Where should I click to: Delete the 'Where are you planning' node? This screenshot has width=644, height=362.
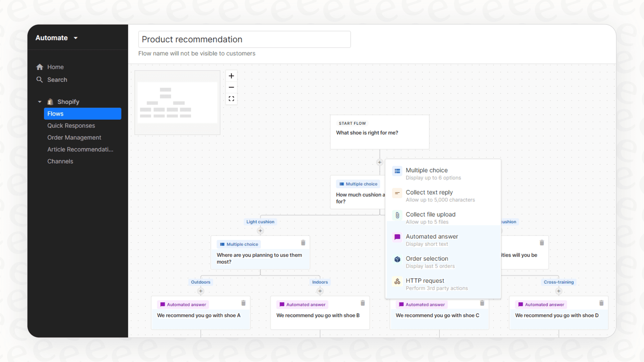(303, 242)
